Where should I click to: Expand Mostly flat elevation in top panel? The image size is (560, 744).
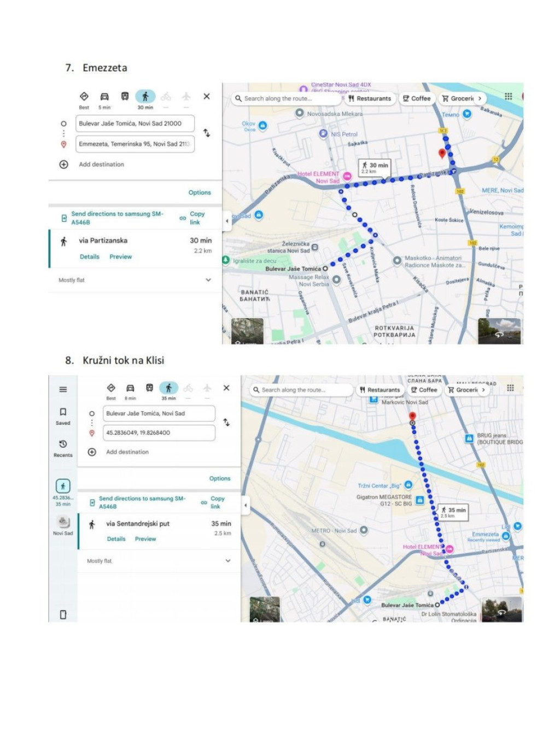(x=208, y=280)
